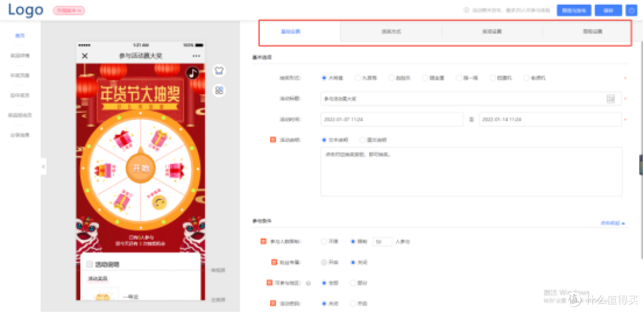Click the 预览与发布 button

pyautogui.click(x=574, y=11)
